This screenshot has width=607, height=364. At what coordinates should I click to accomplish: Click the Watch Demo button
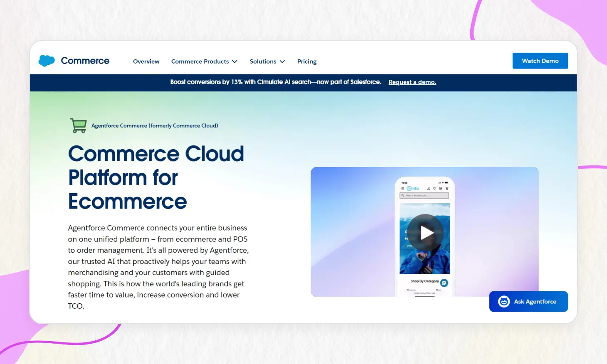click(x=540, y=61)
